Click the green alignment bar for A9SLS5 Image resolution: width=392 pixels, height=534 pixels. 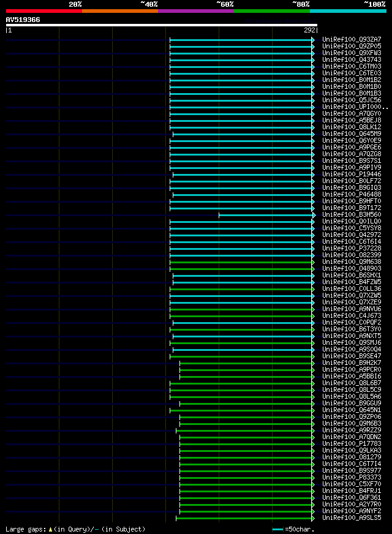(245, 518)
